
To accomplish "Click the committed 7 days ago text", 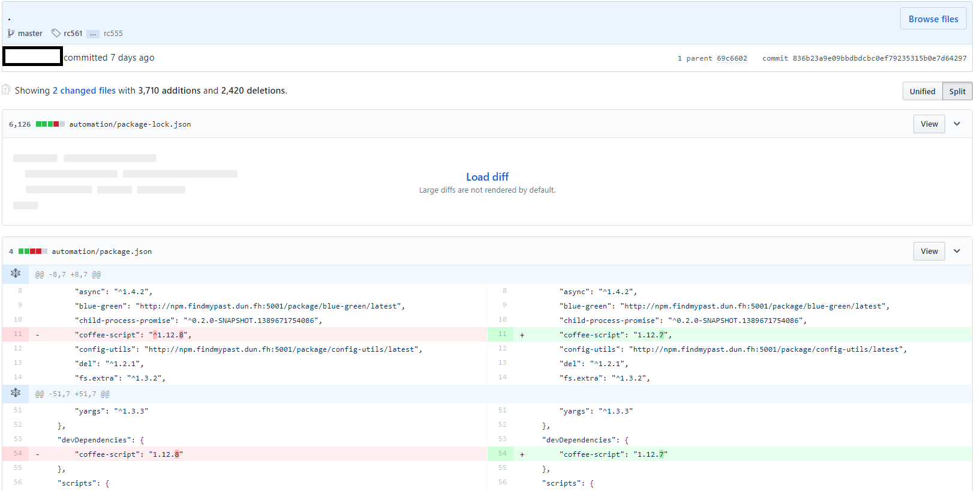I will coord(109,58).
